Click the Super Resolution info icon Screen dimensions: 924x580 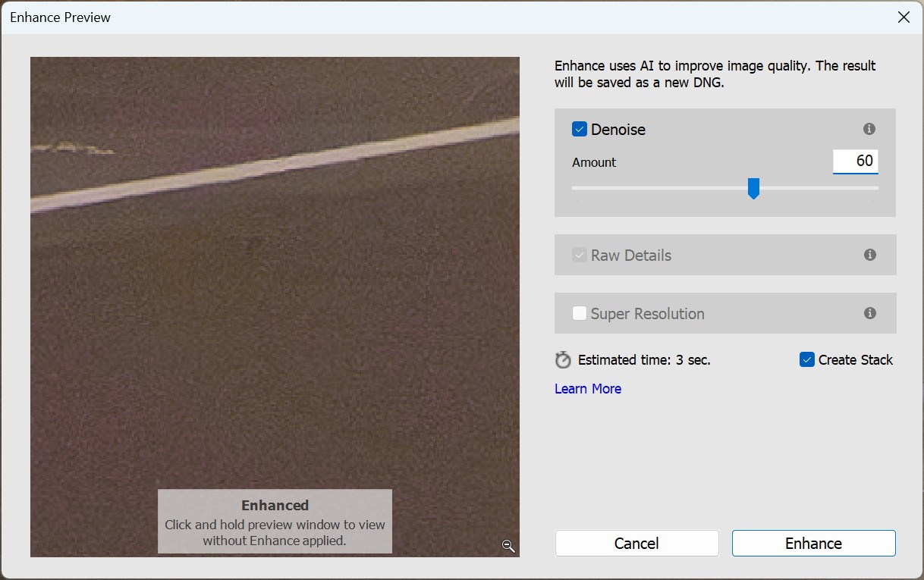click(869, 313)
